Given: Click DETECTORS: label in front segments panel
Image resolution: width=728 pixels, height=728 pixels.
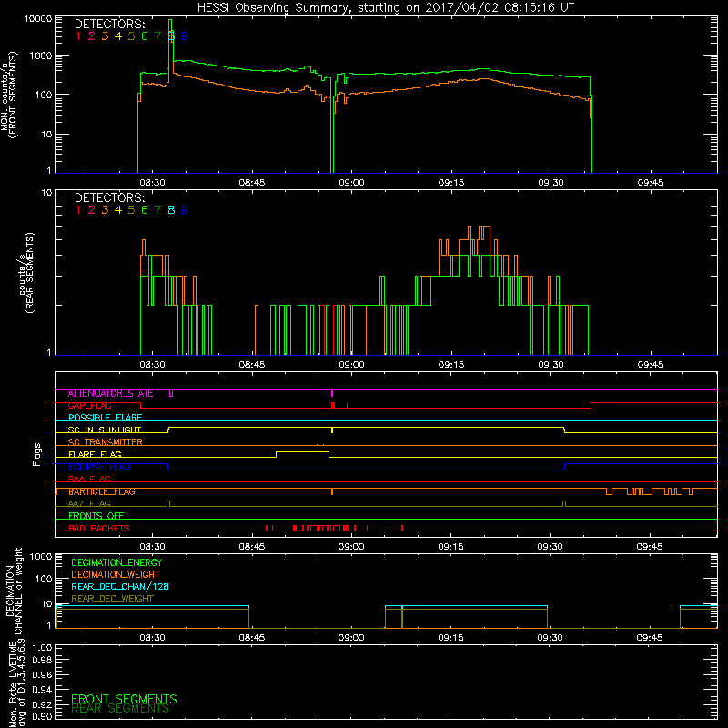Looking at the screenshot, I should tap(110, 25).
